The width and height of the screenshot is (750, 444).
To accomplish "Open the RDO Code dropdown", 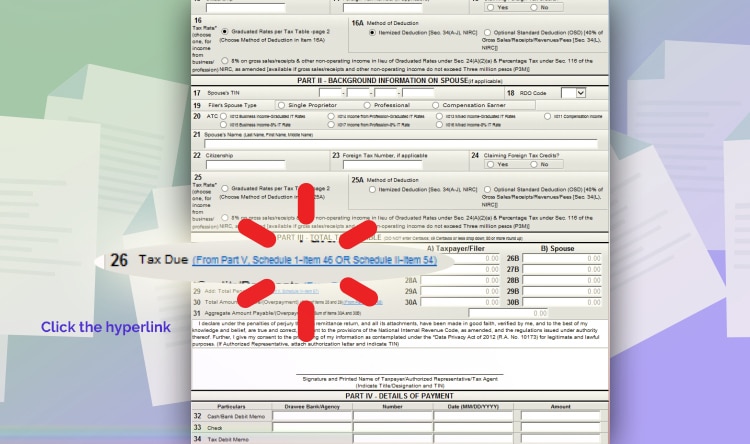I will [x=573, y=93].
